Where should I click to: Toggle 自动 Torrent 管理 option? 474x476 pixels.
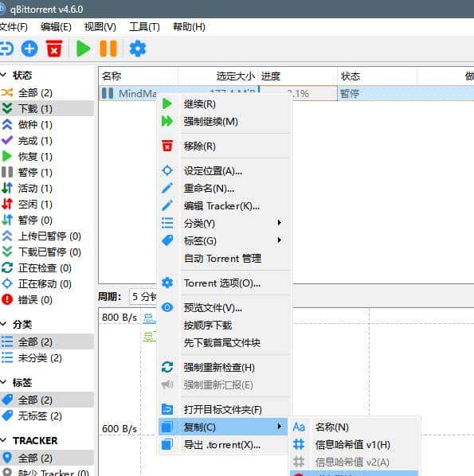(x=224, y=259)
